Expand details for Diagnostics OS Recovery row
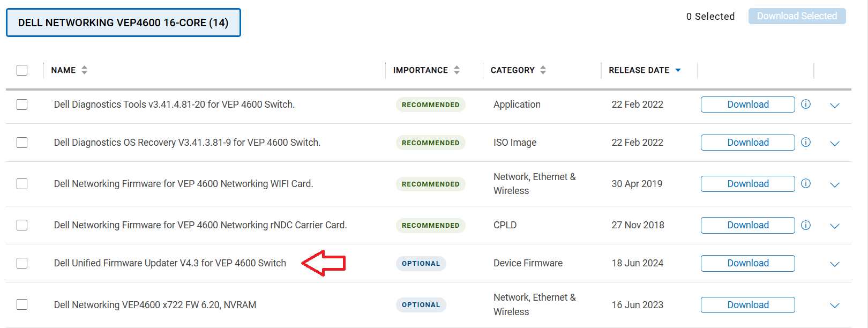868x328 pixels. [x=834, y=144]
